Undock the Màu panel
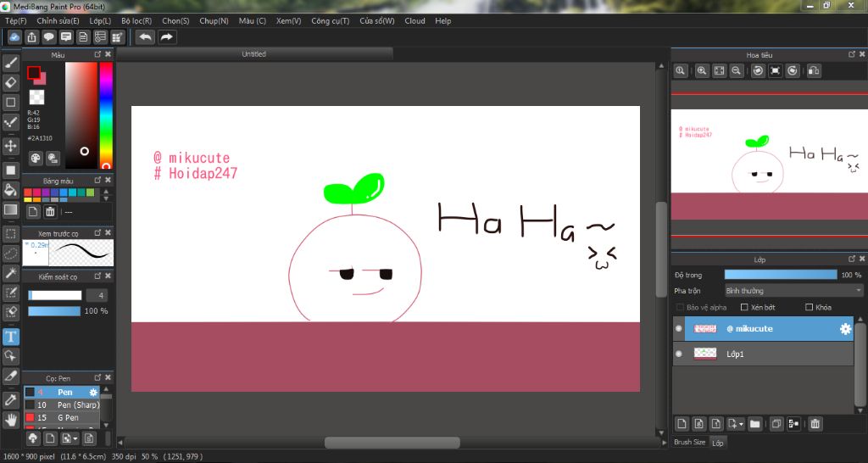Screen dimensions: 868x463 coord(97,54)
